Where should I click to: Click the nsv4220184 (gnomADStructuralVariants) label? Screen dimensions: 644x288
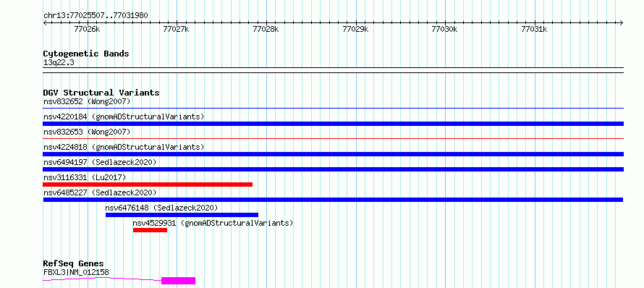click(x=124, y=117)
